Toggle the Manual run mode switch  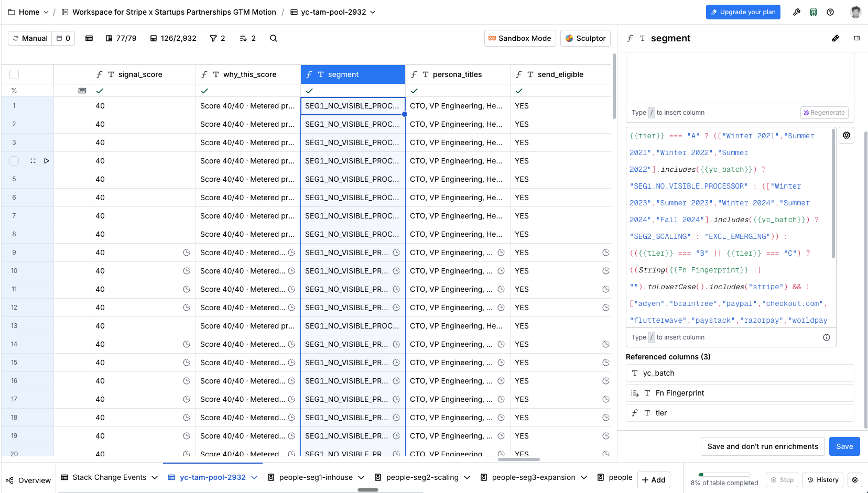pyautogui.click(x=30, y=38)
